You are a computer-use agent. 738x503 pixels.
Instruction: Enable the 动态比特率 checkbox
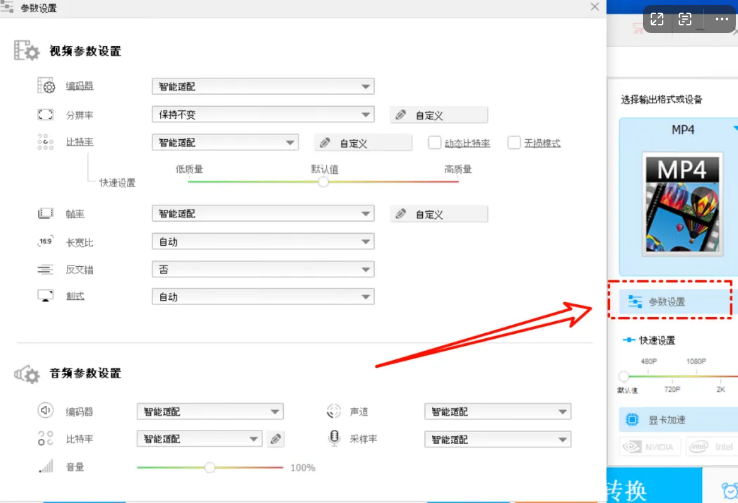click(x=435, y=143)
